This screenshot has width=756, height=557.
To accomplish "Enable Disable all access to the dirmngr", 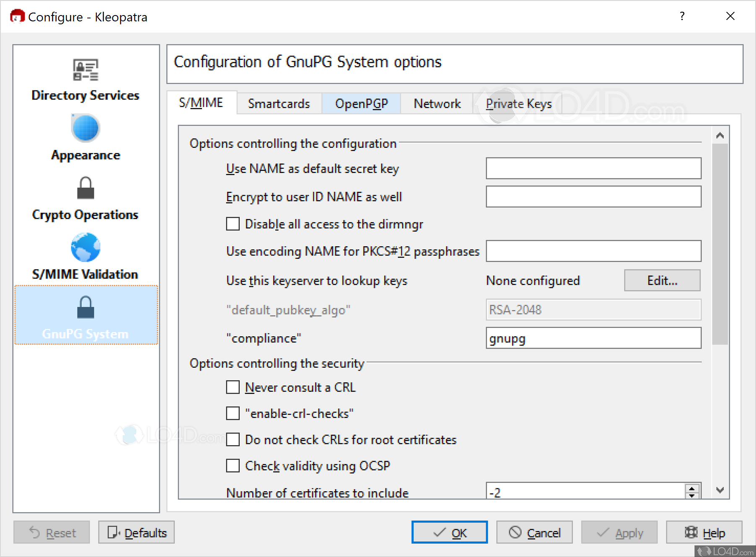I will [x=233, y=224].
